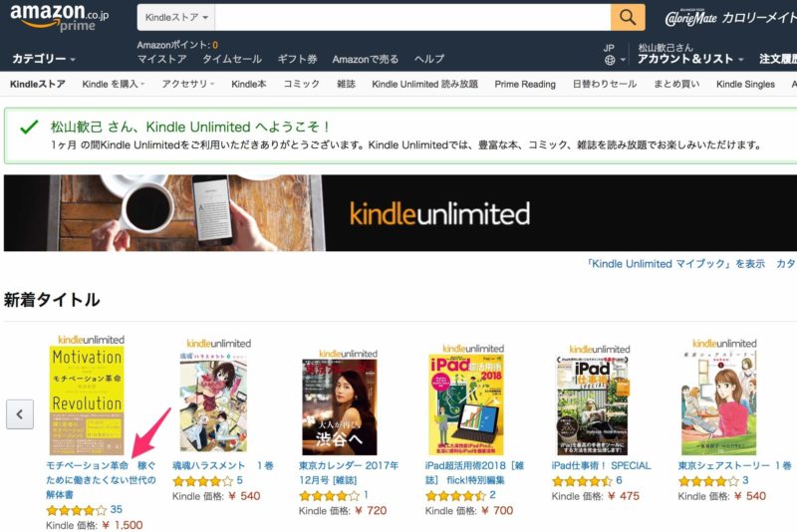This screenshot has height=532, width=797.
Task: Click the orange search magnifier button
Action: click(628, 17)
